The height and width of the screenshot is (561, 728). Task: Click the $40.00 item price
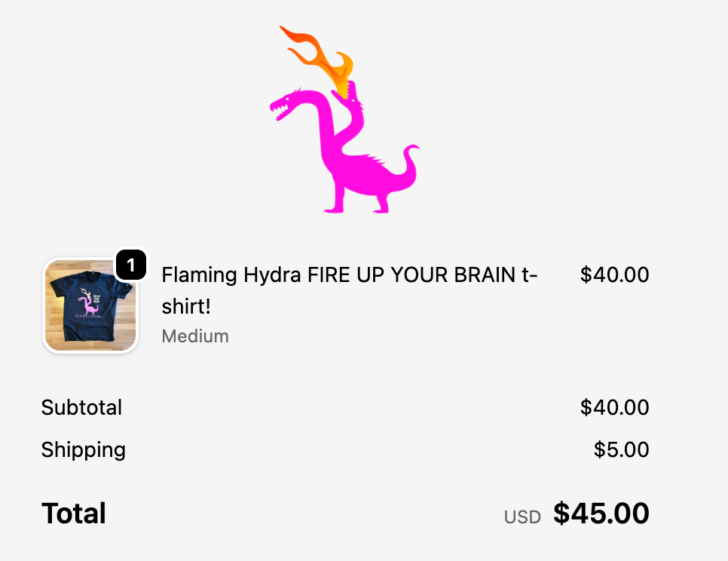click(614, 274)
